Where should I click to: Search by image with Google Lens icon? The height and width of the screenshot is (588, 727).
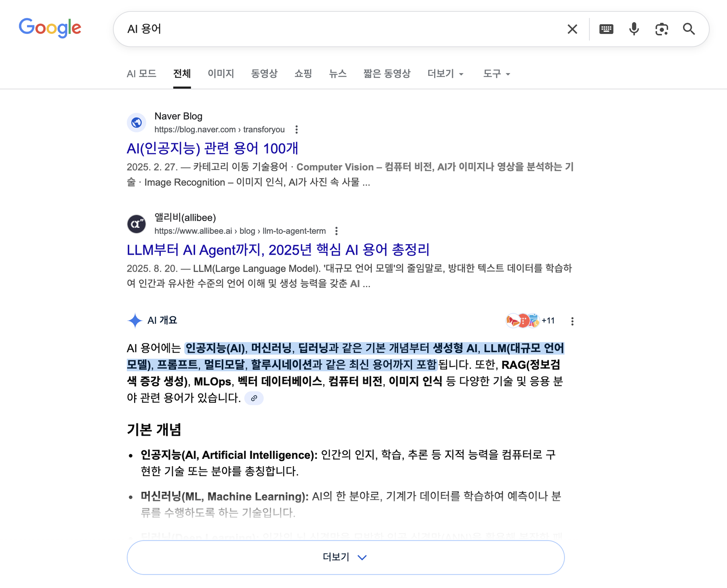[662, 29]
